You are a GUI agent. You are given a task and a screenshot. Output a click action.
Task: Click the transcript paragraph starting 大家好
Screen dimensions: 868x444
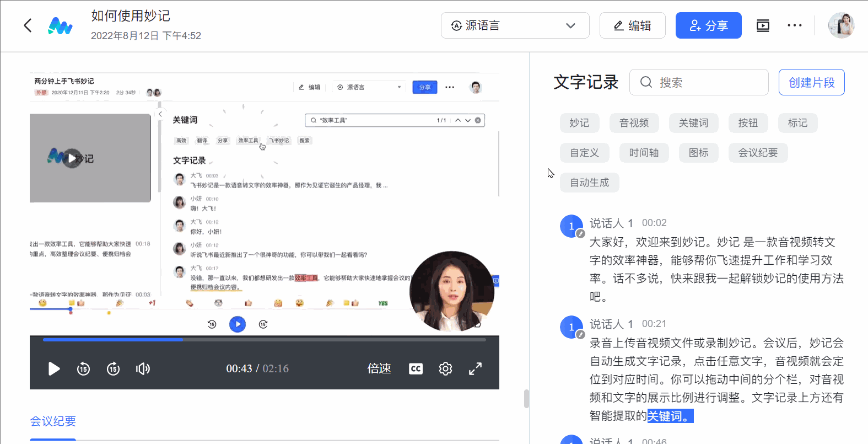(x=716, y=269)
